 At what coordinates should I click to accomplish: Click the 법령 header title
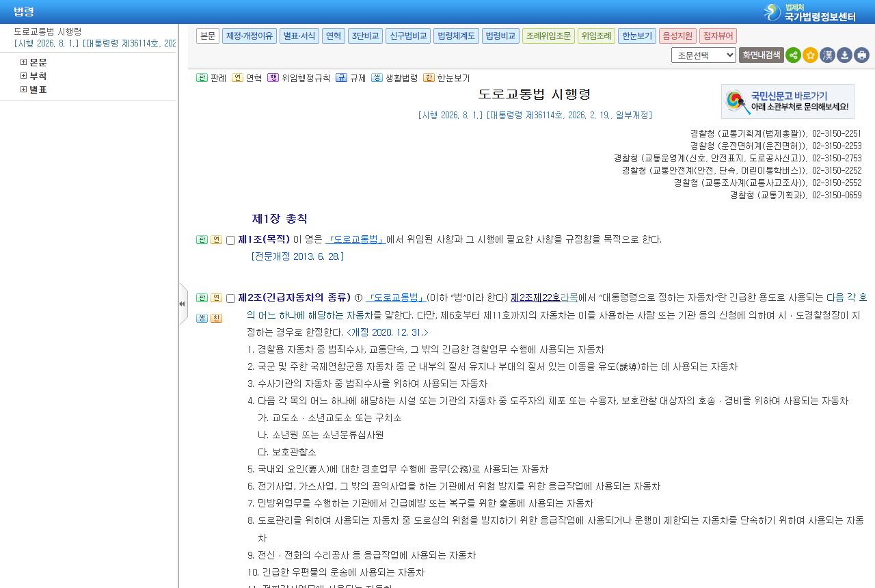[24, 12]
